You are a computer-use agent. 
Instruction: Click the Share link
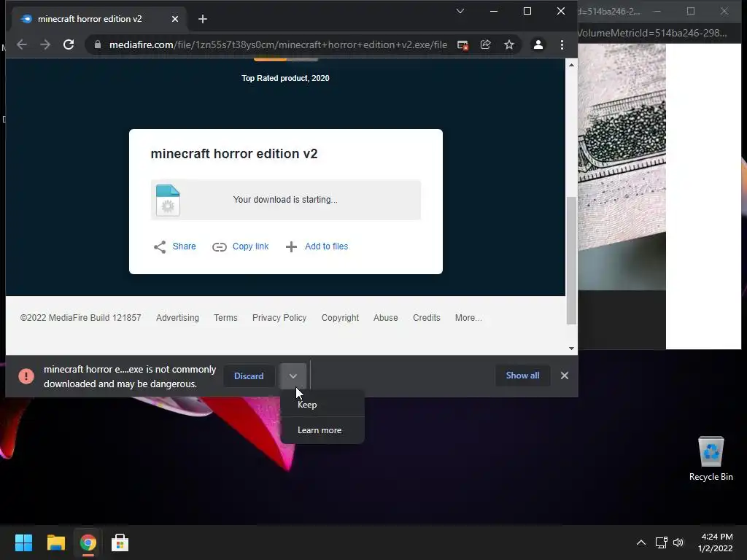184,246
